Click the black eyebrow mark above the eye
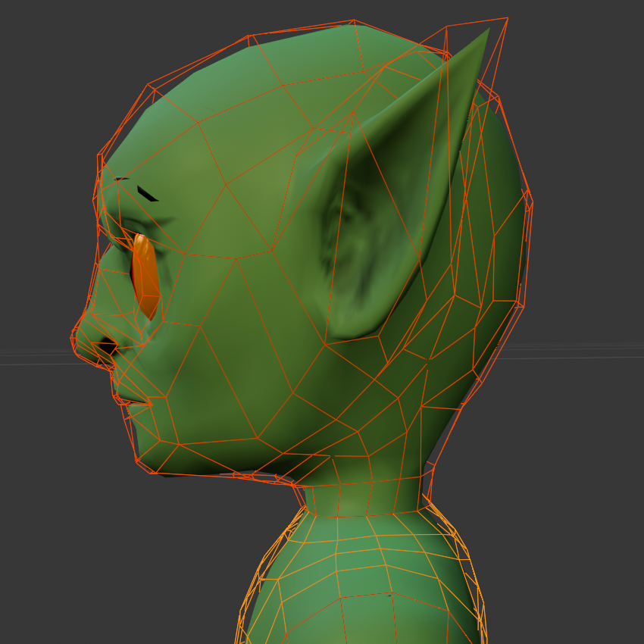The image size is (644, 644). pos(147,194)
